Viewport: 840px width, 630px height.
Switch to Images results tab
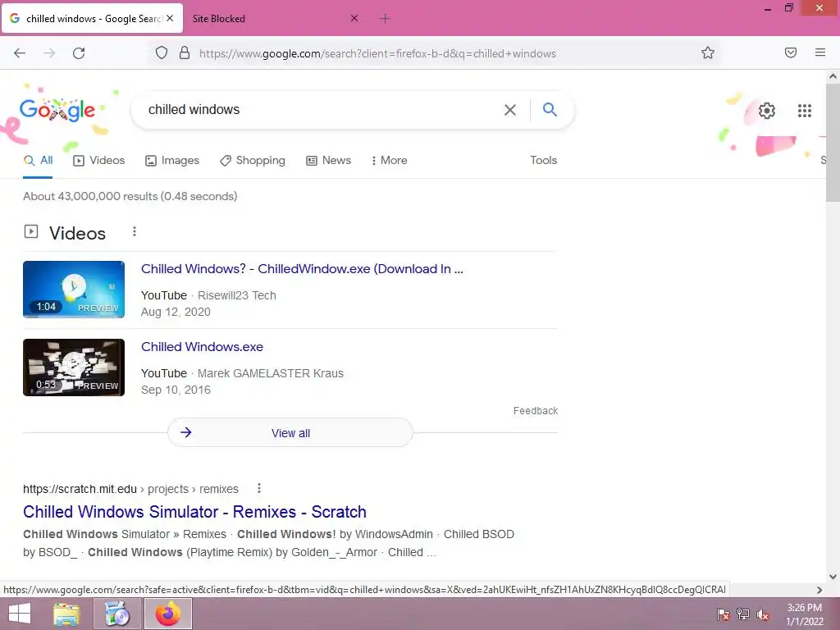(x=172, y=160)
